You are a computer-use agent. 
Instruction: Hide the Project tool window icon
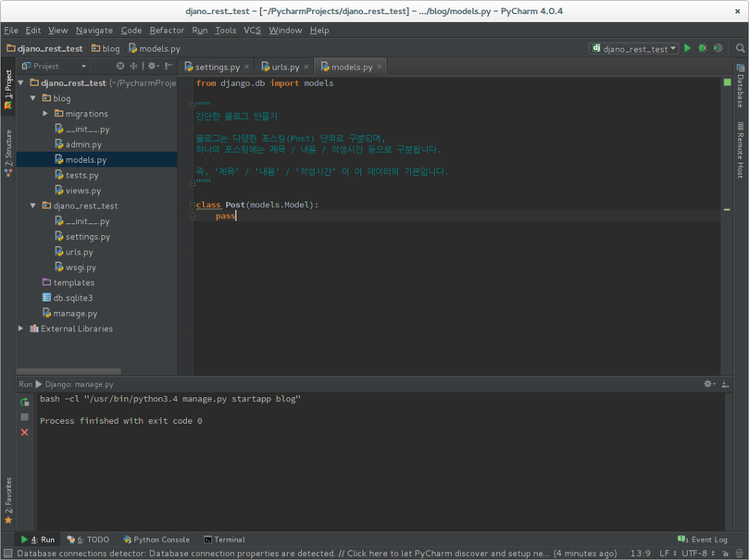169,66
